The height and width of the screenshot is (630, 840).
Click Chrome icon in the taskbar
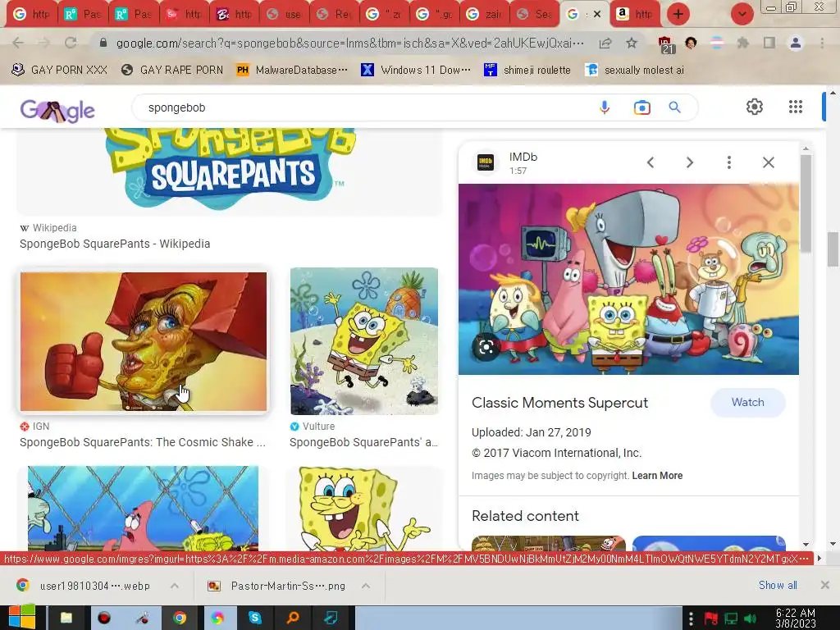(x=180, y=619)
